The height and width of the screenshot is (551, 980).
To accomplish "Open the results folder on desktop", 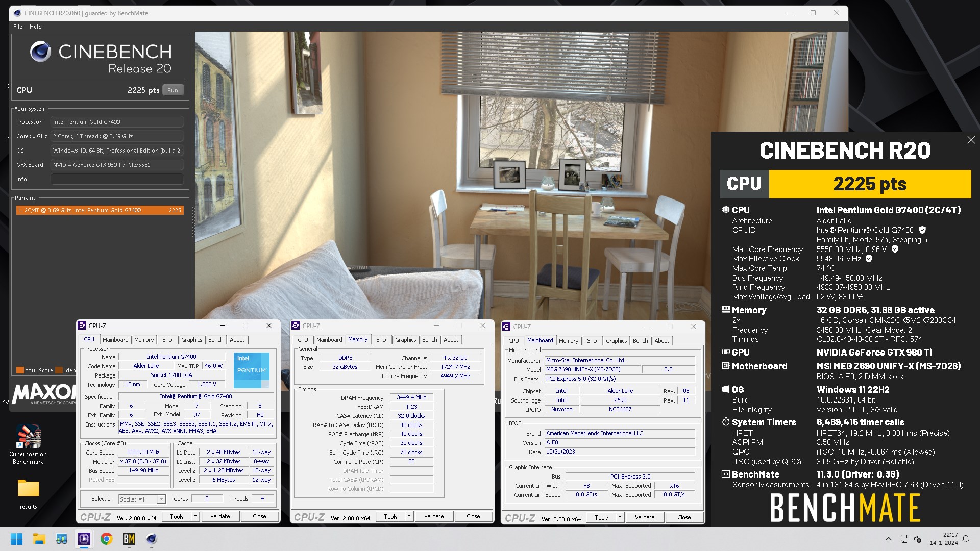I will (x=29, y=494).
